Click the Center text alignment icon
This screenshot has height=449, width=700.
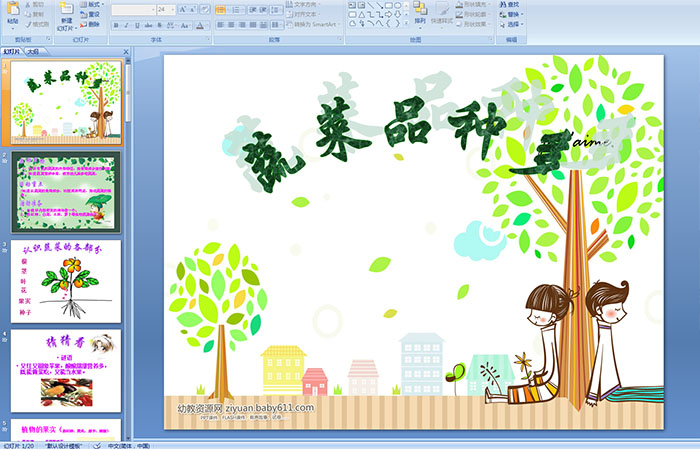click(x=231, y=25)
